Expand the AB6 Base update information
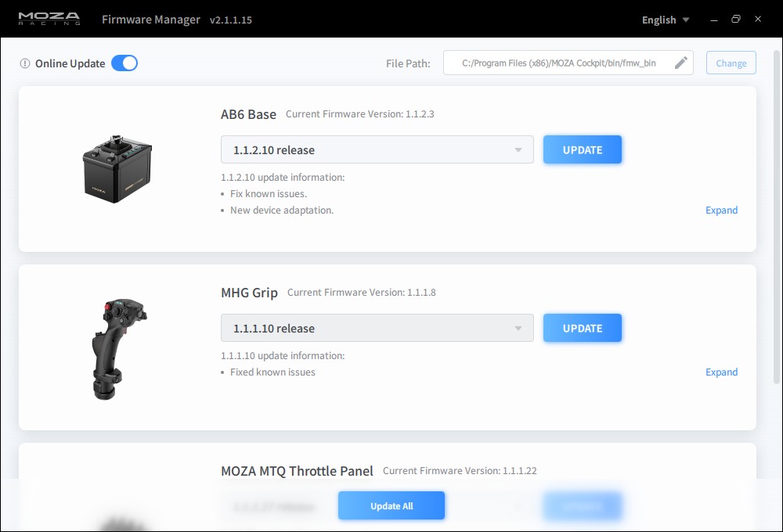Viewport: 783px width, 532px height. coord(721,210)
